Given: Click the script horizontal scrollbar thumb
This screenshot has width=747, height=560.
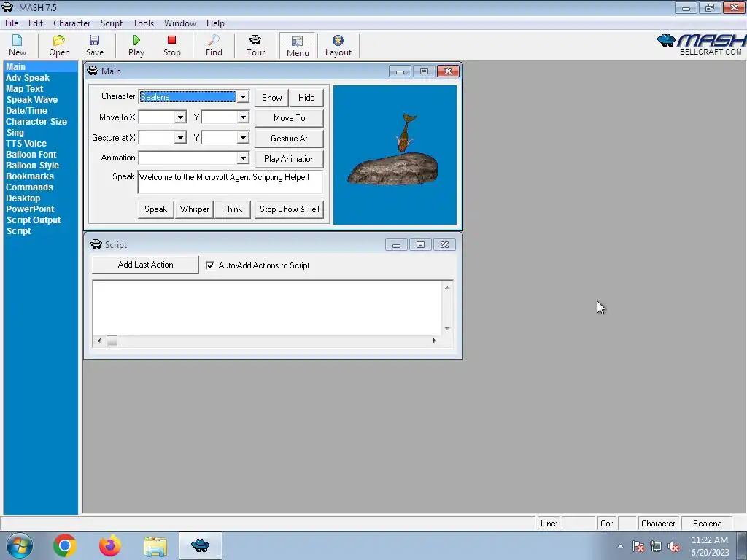Looking at the screenshot, I should pyautogui.click(x=112, y=341).
